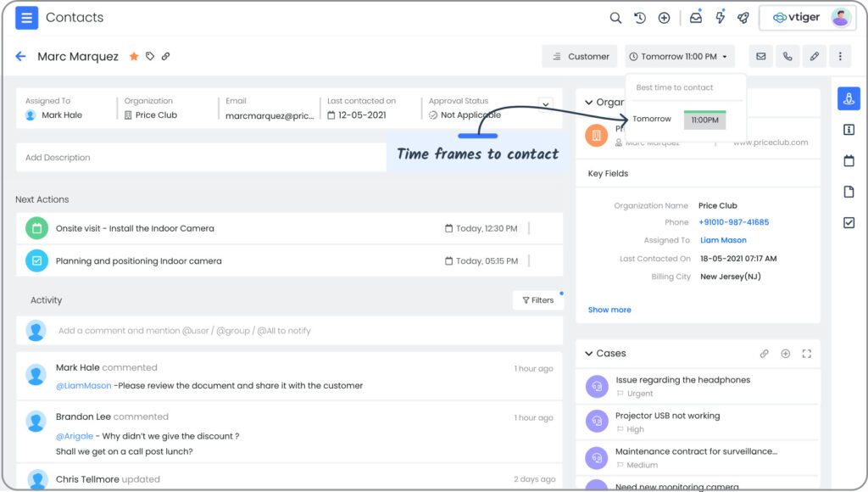The height and width of the screenshot is (492, 868).
Task: Select the 11:00PM green time slot
Action: pos(704,120)
